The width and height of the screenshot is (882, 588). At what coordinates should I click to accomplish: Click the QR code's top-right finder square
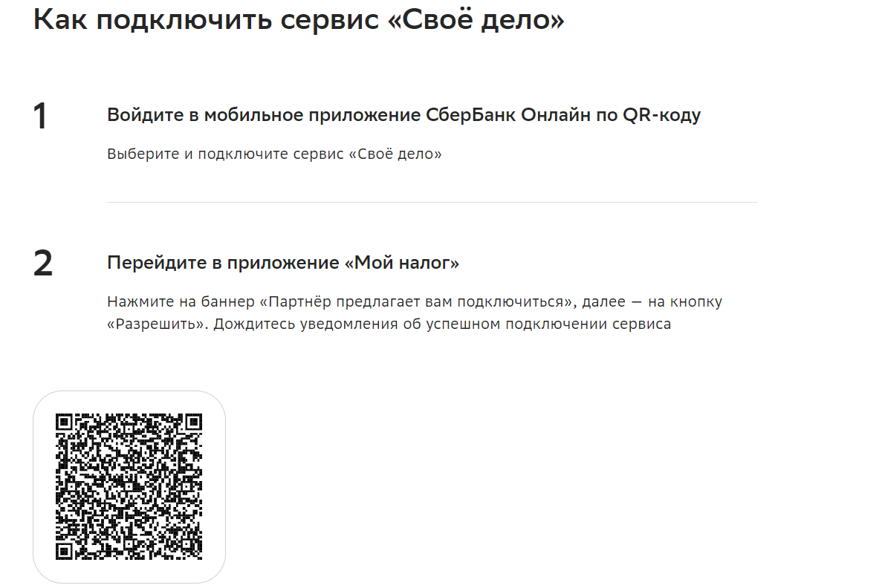[194, 422]
